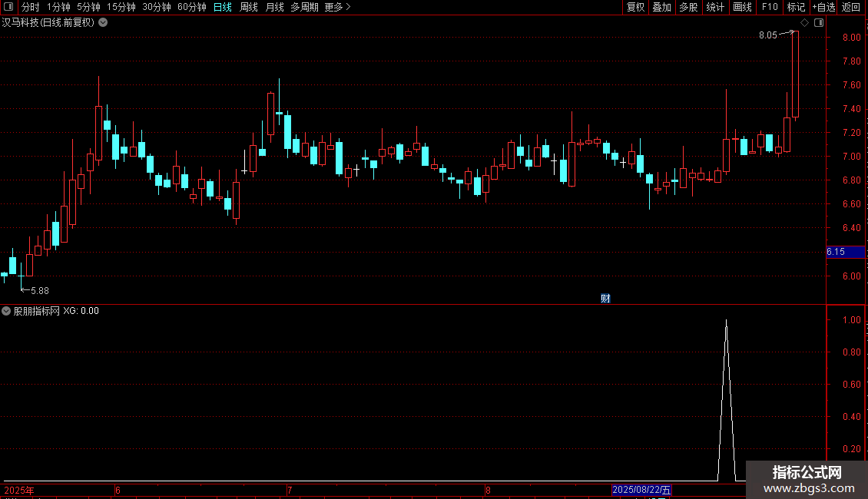Image resolution: width=868 pixels, height=499 pixels.
Task: Switch to 分时 intraday view
Action: (31, 7)
